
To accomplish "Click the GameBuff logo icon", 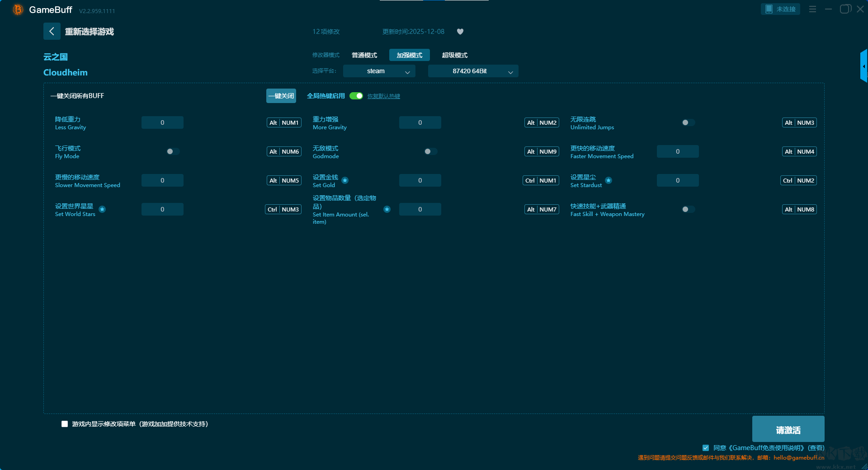I will [x=18, y=9].
